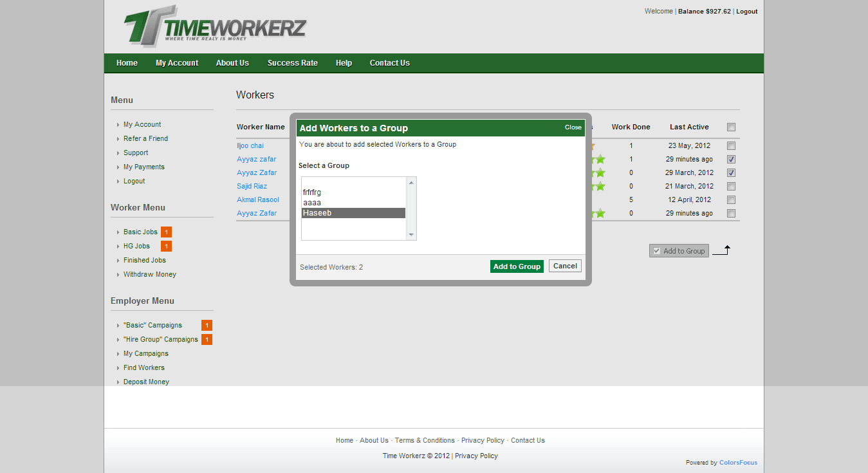The width and height of the screenshot is (868, 473).
Task: Check the box for Iljoo chai row
Action: coord(731,146)
